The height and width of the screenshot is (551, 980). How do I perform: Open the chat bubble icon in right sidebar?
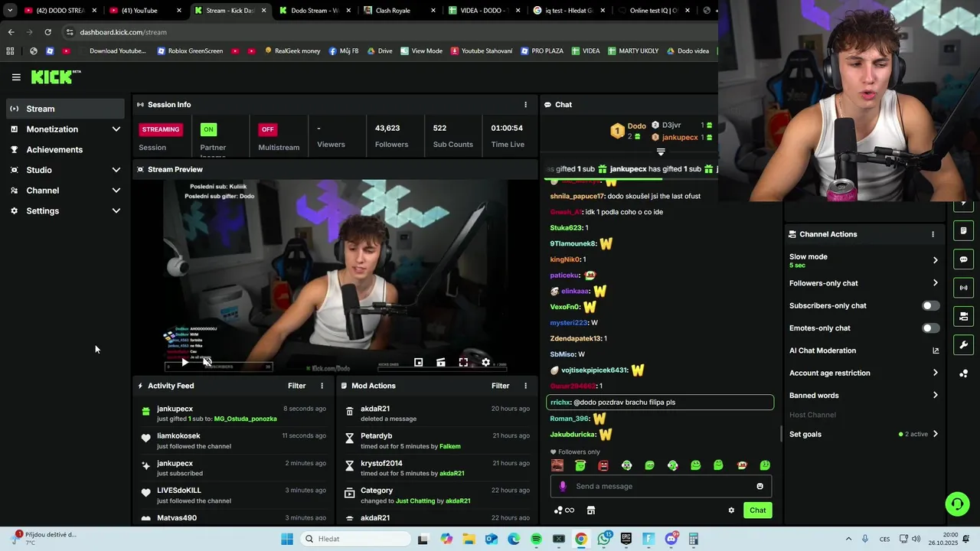963,259
